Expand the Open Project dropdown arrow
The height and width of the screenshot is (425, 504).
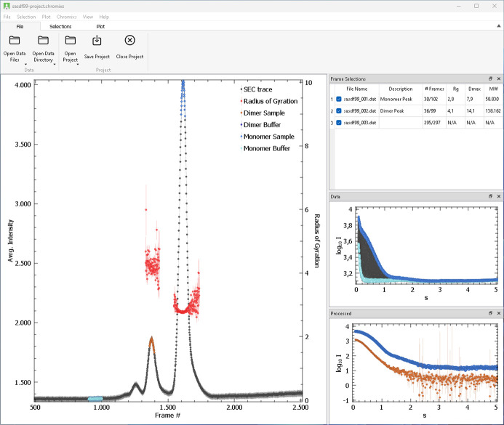[x=76, y=64]
